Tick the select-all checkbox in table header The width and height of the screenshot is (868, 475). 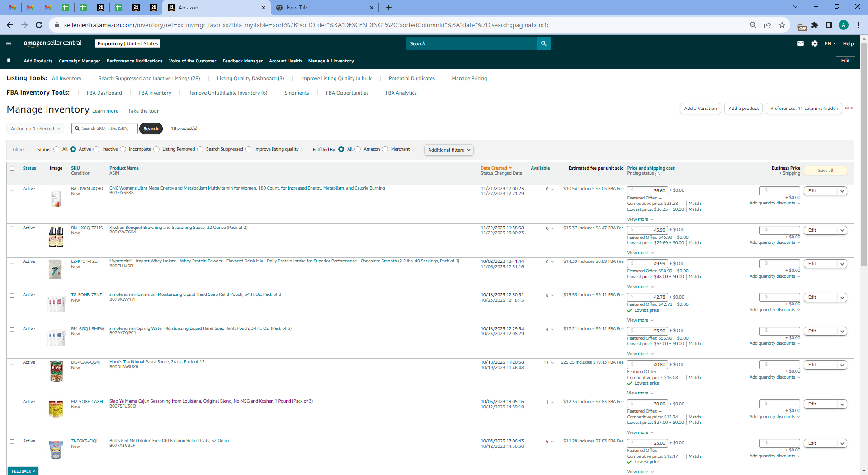tap(12, 168)
